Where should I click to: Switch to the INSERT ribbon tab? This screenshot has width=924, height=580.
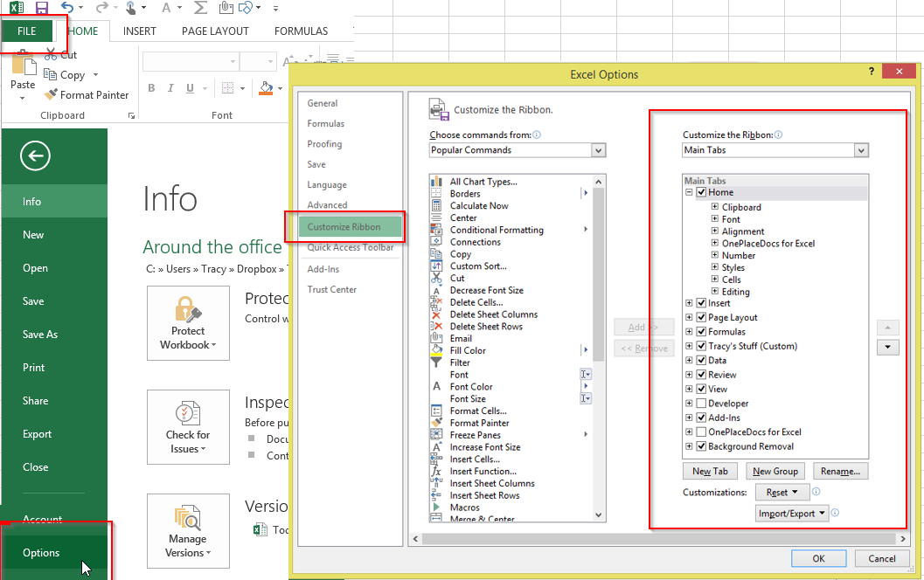[140, 31]
